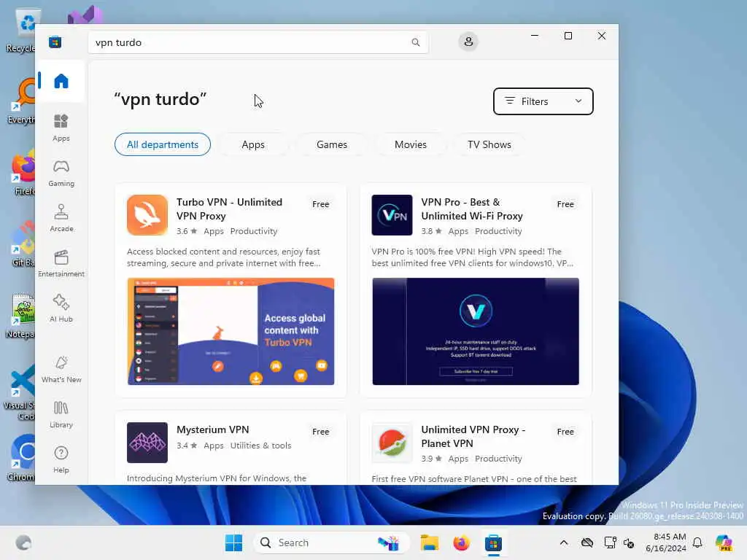This screenshot has height=560, width=747.
Task: Click the "vpn turdo" results heading
Action: [160, 99]
